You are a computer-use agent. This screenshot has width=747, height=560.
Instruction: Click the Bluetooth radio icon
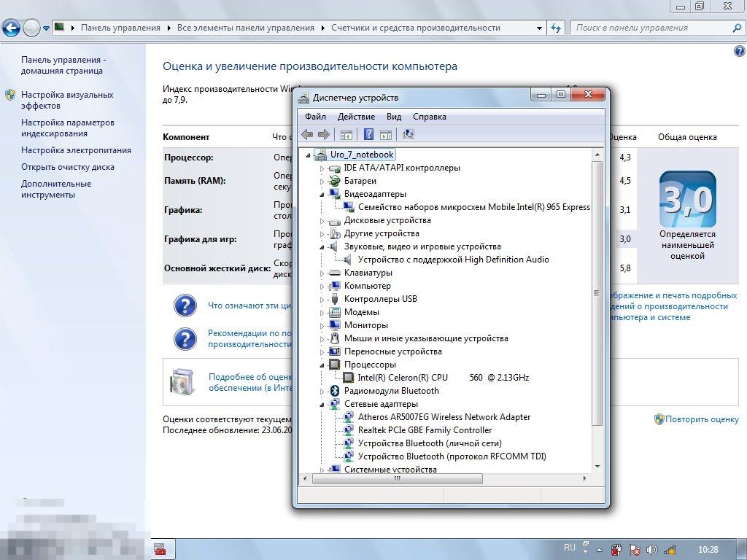pyautogui.click(x=335, y=391)
